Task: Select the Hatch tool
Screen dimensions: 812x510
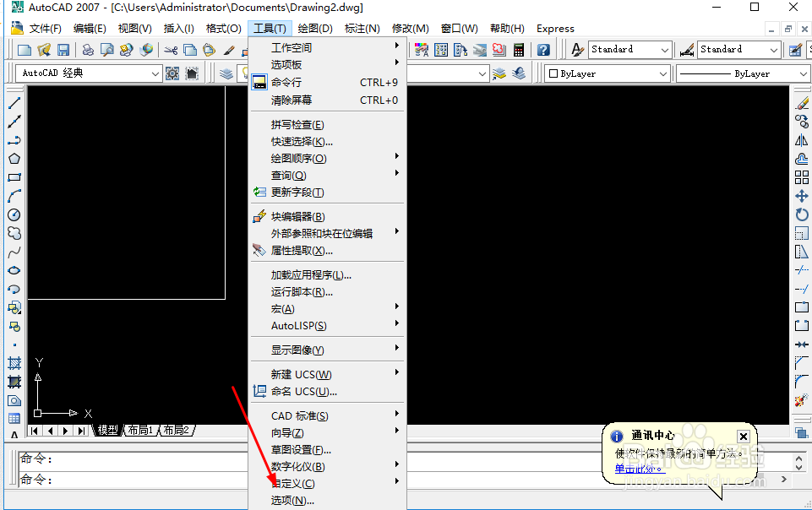Action: [14, 363]
